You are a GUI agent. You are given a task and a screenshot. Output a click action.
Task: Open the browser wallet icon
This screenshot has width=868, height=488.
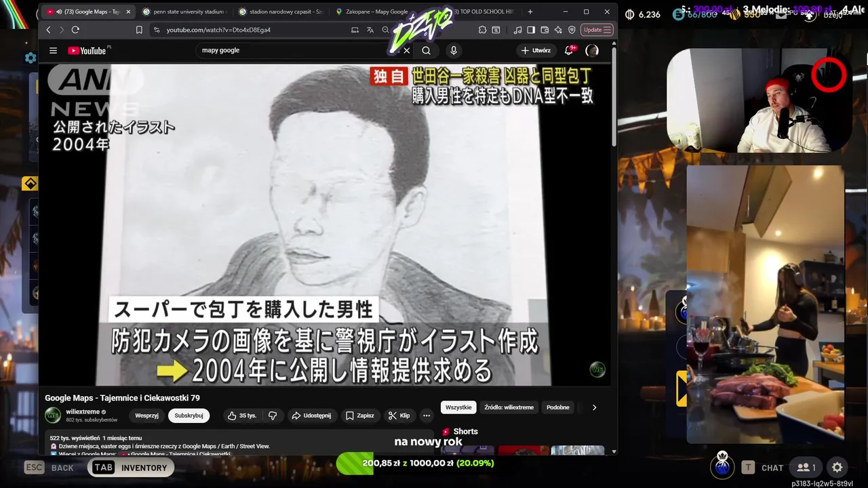(x=545, y=30)
